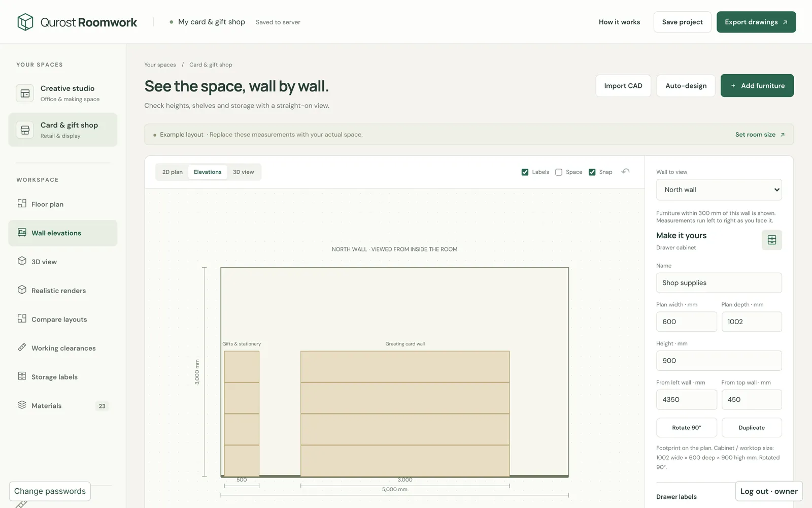This screenshot has width=812, height=508.
Task: Click the Rotate 90° button
Action: (686, 428)
